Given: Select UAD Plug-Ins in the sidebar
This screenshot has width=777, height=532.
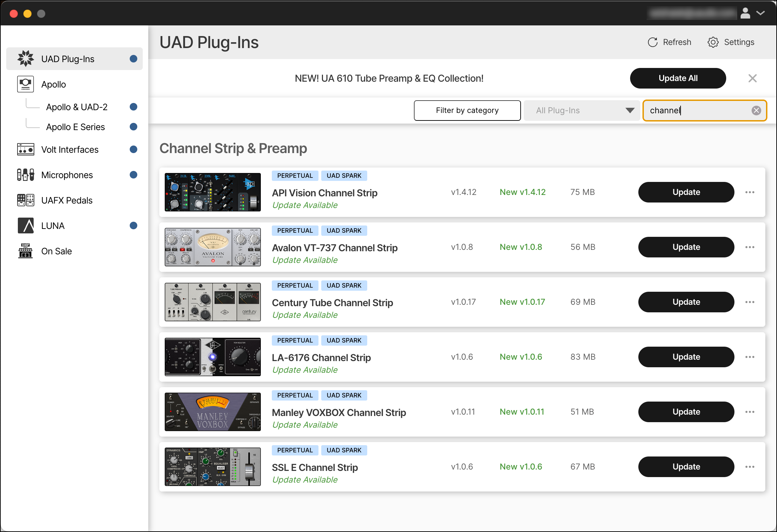Looking at the screenshot, I should point(68,58).
